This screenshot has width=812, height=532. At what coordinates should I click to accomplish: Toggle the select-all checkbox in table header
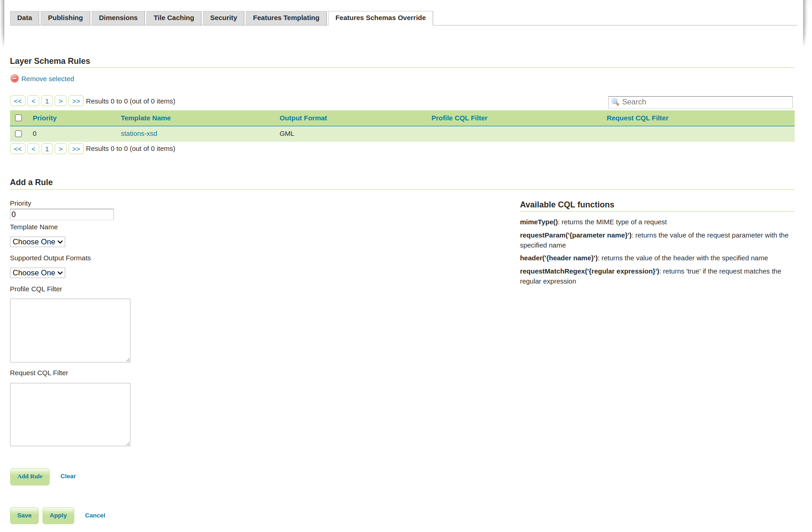(19, 118)
